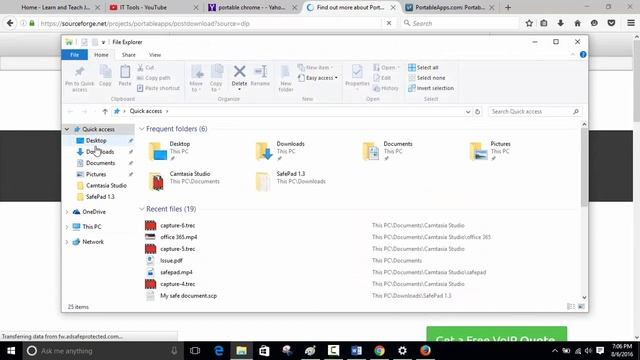Select Downloads in the navigation pane
Image resolution: width=640 pixels, height=360 pixels.
[x=100, y=152]
